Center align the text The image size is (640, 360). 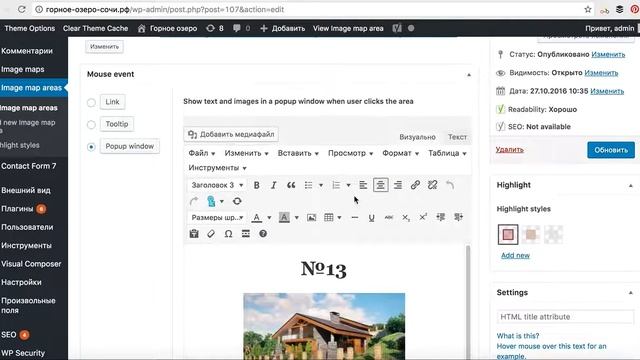(x=380, y=185)
